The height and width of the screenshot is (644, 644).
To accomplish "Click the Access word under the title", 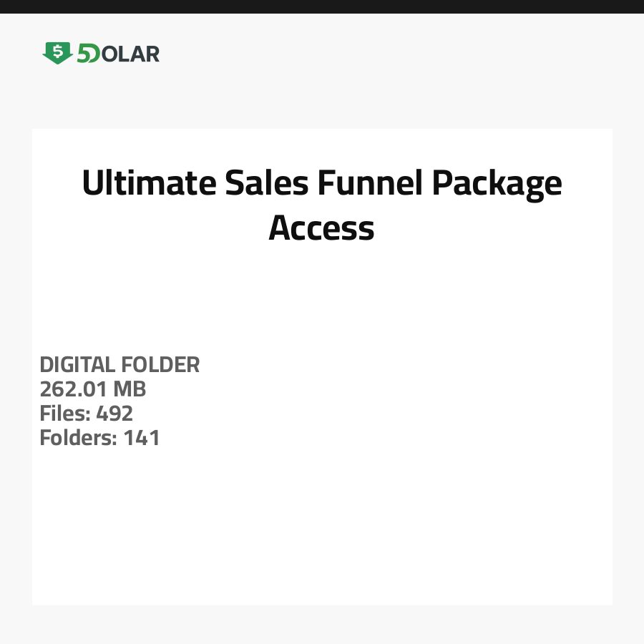I will point(321,228).
